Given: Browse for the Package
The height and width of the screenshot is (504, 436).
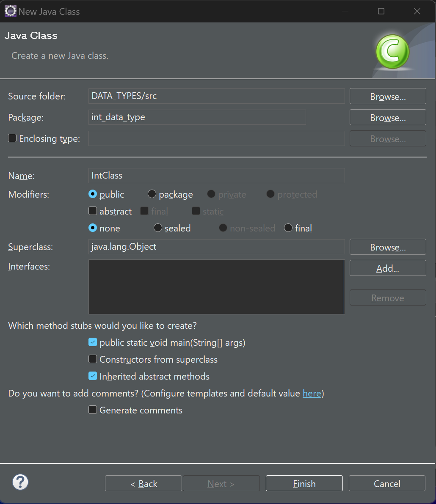Looking at the screenshot, I should (388, 117).
